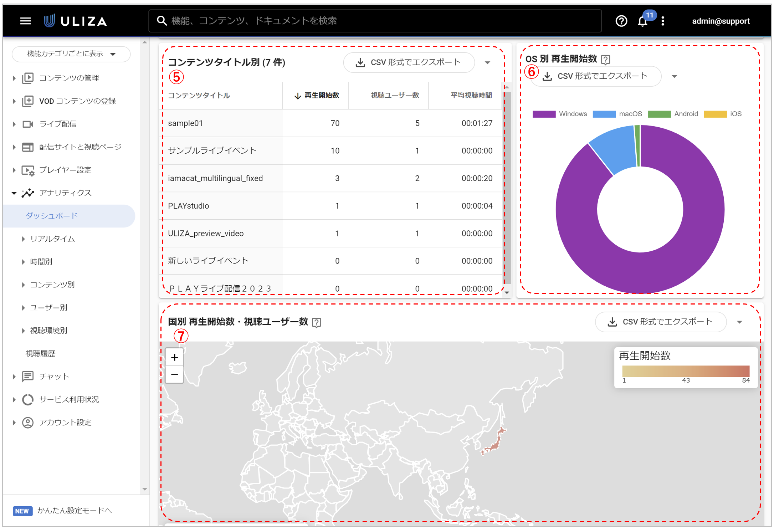Toggle iOS legend entry in OS chart
The image size is (774, 532).
(x=723, y=114)
